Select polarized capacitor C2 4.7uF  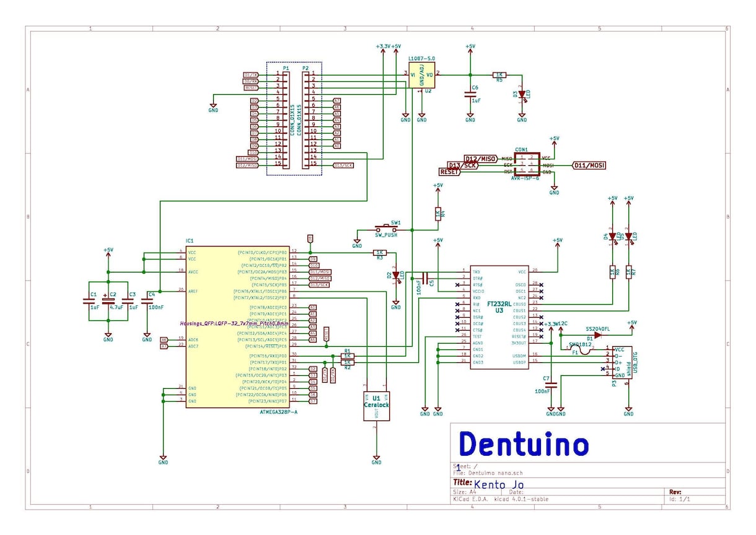coord(108,300)
